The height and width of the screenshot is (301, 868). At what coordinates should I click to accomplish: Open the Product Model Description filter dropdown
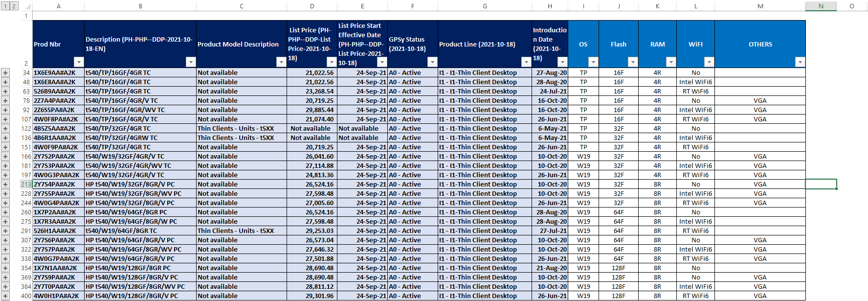(281, 62)
